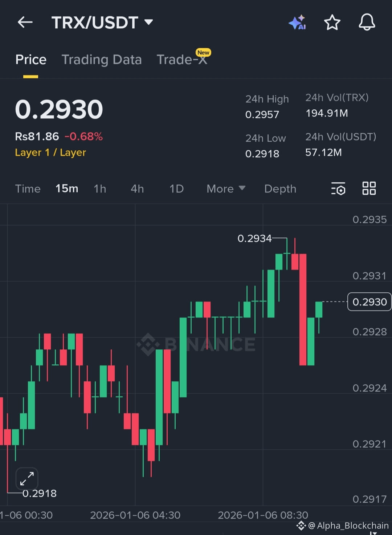
Task: Open the Layer 1 / Layer category link
Action: (x=50, y=153)
